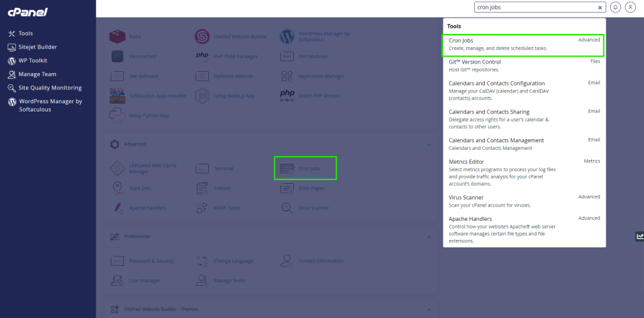Open the Redis icon

tap(118, 37)
